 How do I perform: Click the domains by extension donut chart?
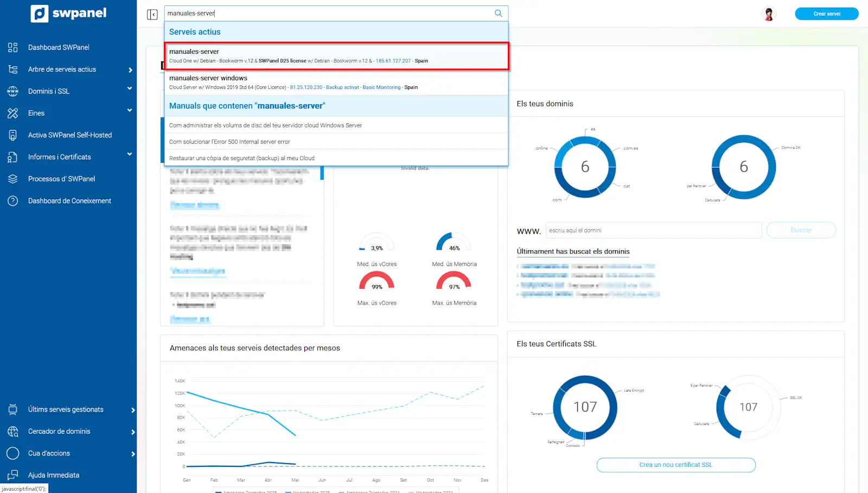click(585, 167)
